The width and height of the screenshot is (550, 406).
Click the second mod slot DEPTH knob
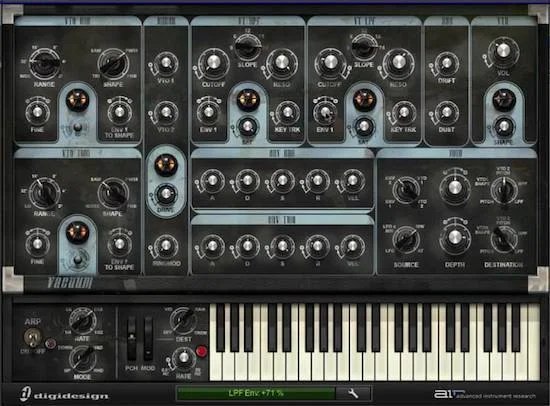(x=455, y=238)
